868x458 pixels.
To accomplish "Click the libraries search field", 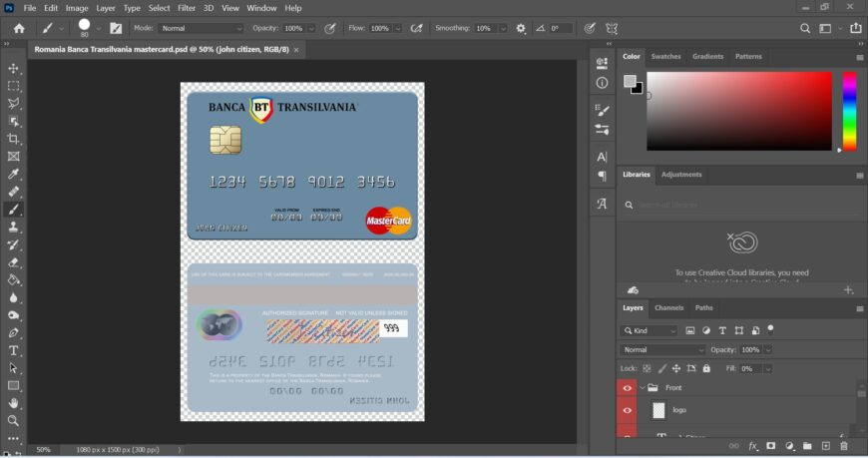I will pyautogui.click(x=741, y=205).
